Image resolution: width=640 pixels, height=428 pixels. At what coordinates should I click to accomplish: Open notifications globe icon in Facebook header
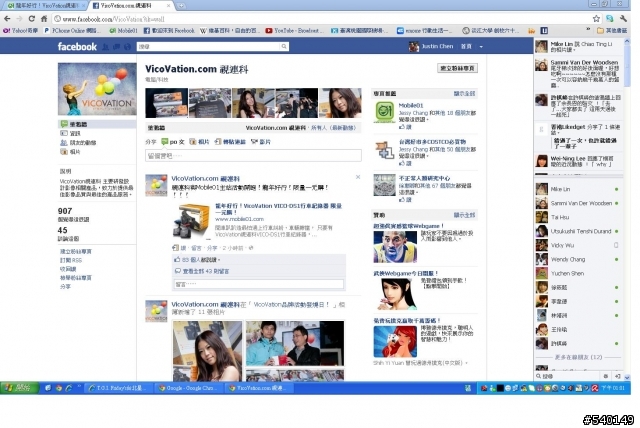(x=127, y=47)
